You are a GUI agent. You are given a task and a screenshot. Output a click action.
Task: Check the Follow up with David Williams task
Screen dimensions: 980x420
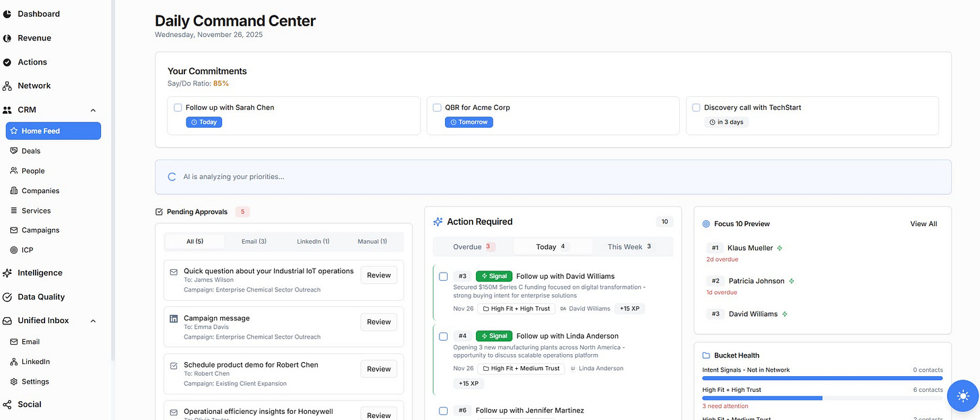pyautogui.click(x=444, y=277)
